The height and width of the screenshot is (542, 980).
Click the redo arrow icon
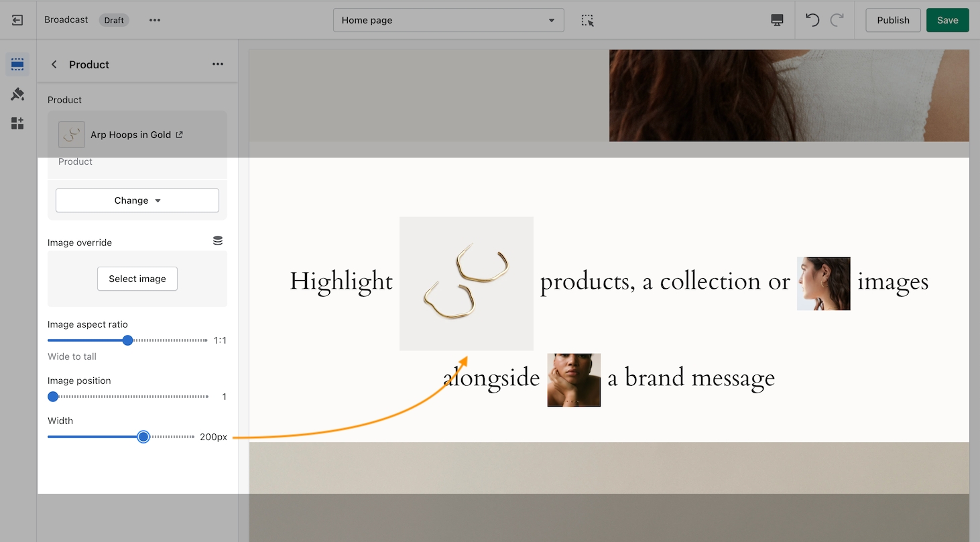pos(837,20)
